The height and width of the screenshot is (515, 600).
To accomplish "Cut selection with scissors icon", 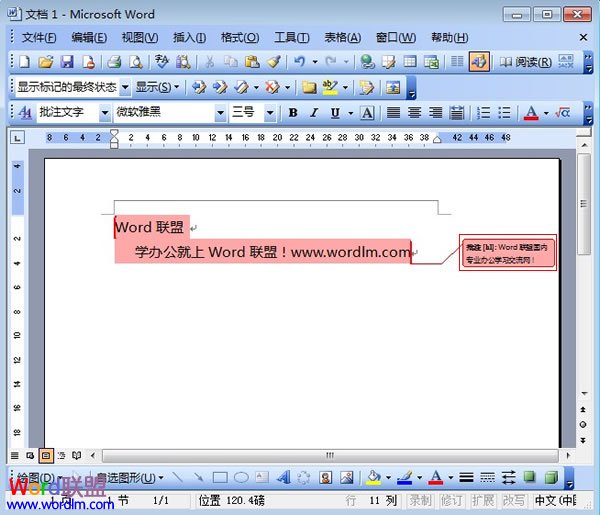I will coord(209,61).
